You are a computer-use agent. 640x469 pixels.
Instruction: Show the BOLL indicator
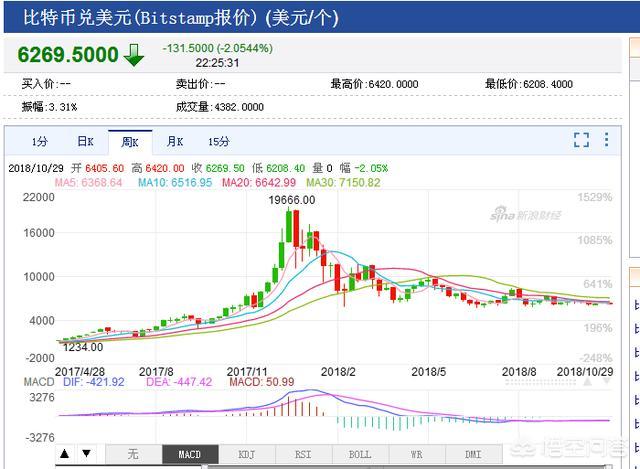click(x=360, y=454)
